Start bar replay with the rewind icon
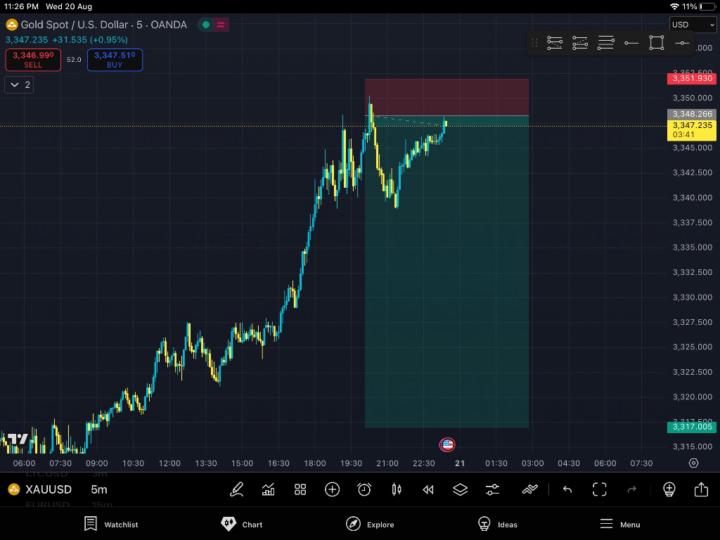 click(428, 489)
